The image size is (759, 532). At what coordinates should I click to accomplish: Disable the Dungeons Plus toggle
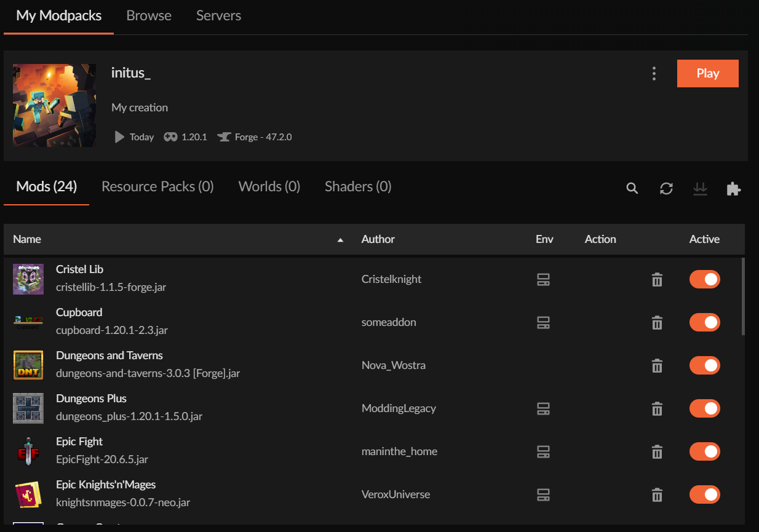705,408
